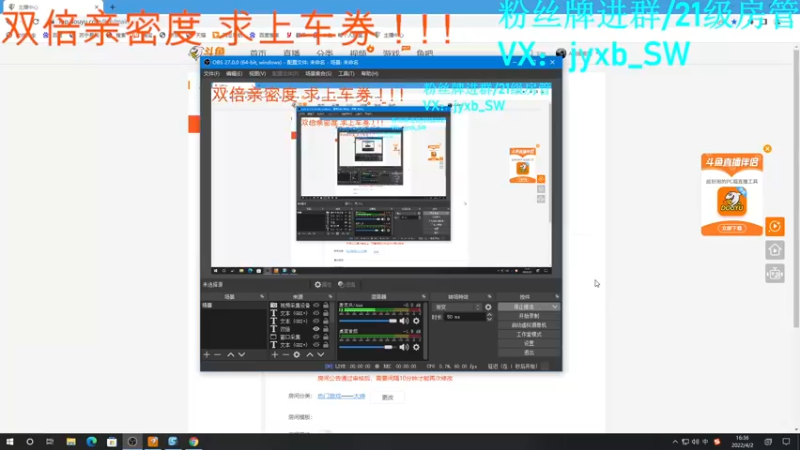This screenshot has height=450, width=800.
Task: Open 麦克风/Aux audio settings gear
Action: click(x=416, y=321)
